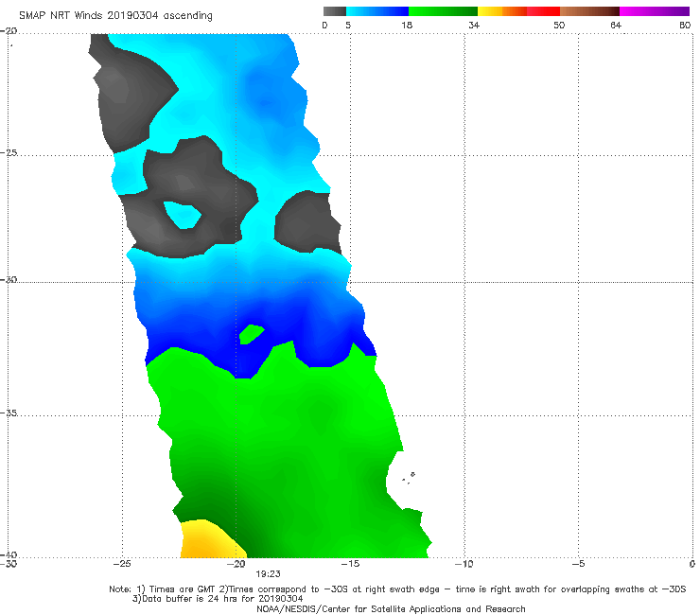
Task: Click the small green patch inside the blue band
Action: point(251,334)
